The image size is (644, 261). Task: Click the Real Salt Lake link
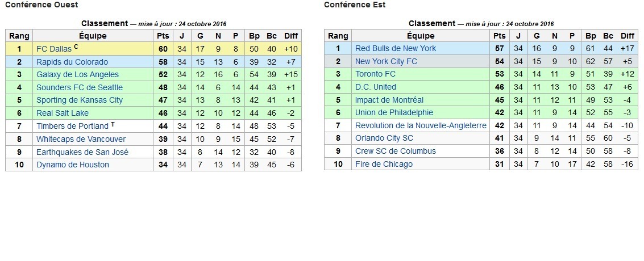point(63,113)
